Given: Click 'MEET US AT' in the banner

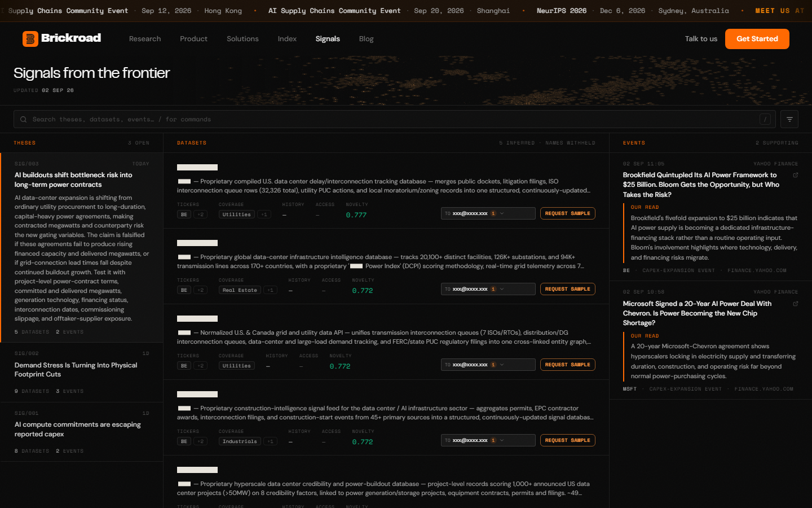Looking at the screenshot, I should pyautogui.click(x=780, y=11).
